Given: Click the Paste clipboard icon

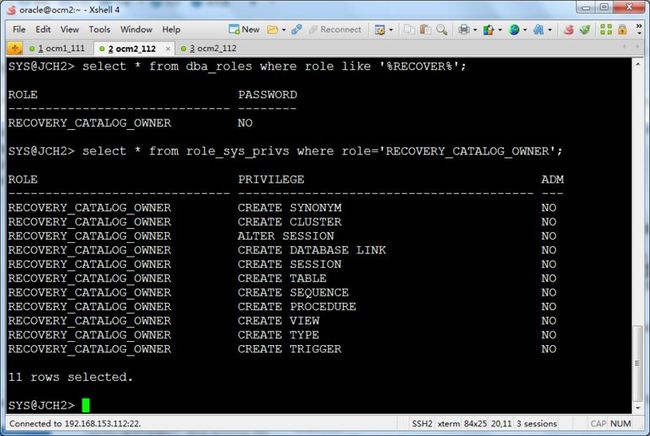Looking at the screenshot, I should click(425, 29).
